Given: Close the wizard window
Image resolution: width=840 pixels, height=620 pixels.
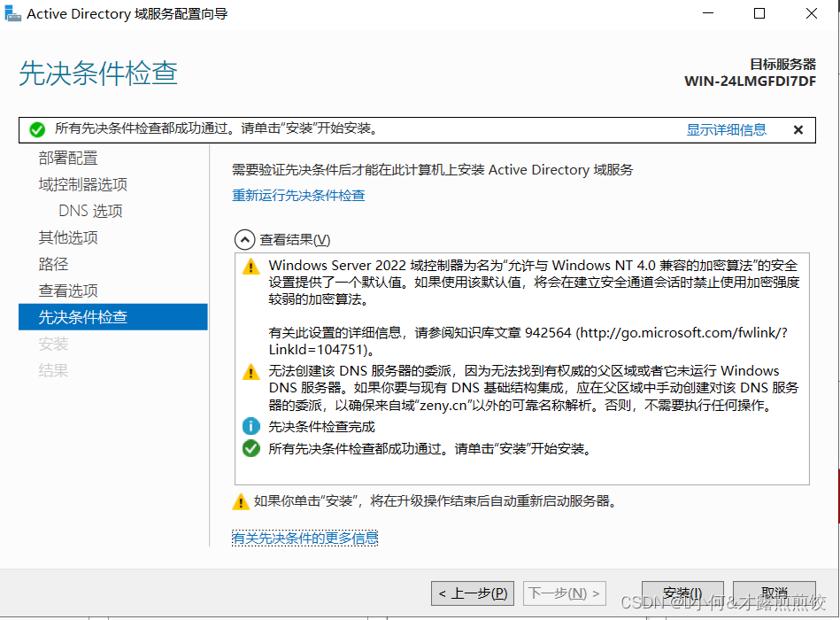Looking at the screenshot, I should 812,13.
